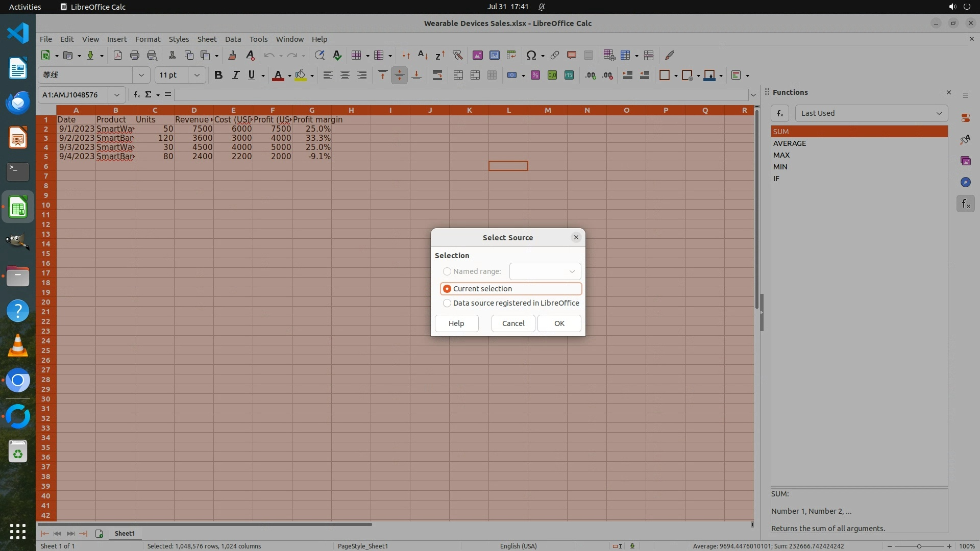The width and height of the screenshot is (980, 551).
Task: Open the Data menu
Action: click(x=233, y=39)
